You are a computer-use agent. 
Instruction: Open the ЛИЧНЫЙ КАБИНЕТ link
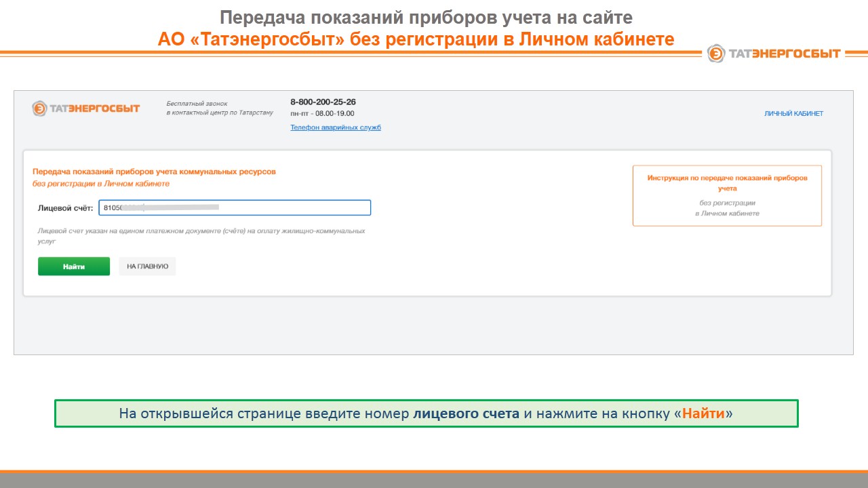793,114
